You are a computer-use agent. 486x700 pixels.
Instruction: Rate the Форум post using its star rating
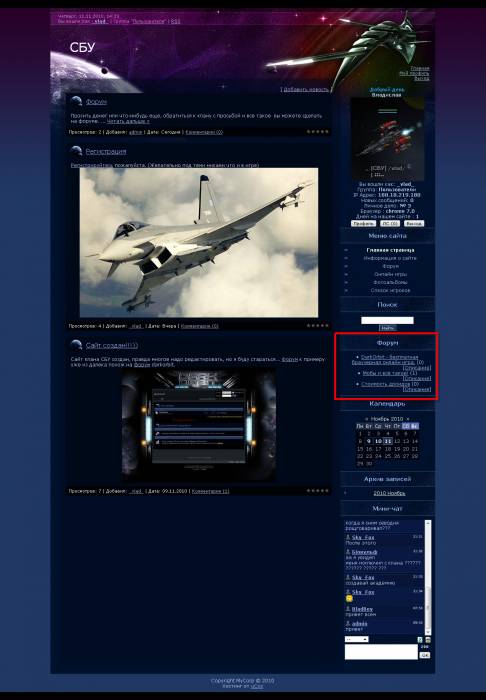318,132
